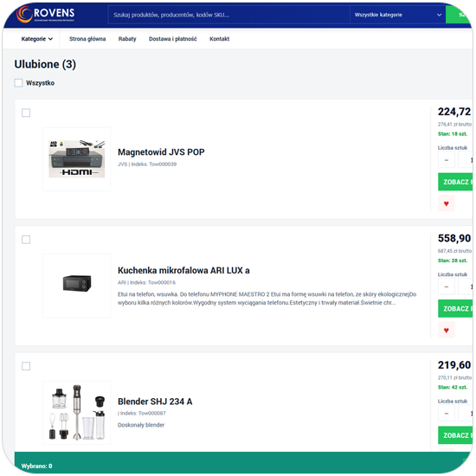This screenshot has width=476, height=476.
Task: Click 687,45 zł brutto text
Action: coord(454,251)
